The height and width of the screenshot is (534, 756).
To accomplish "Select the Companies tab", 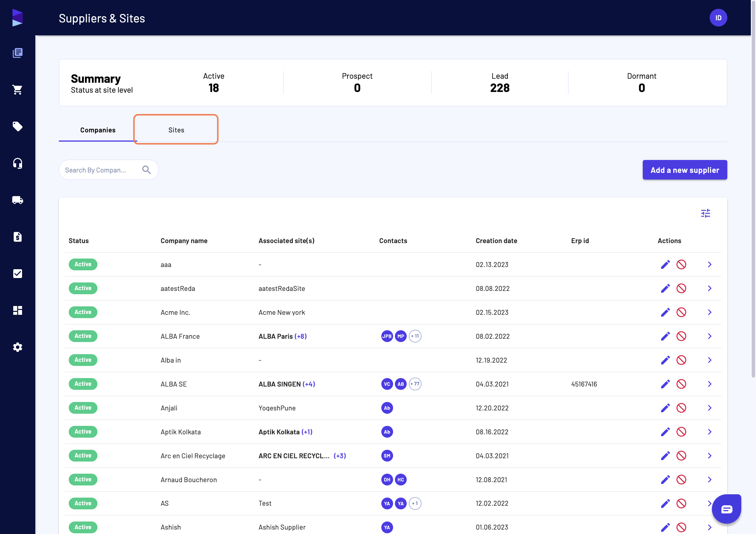I will [x=98, y=130].
